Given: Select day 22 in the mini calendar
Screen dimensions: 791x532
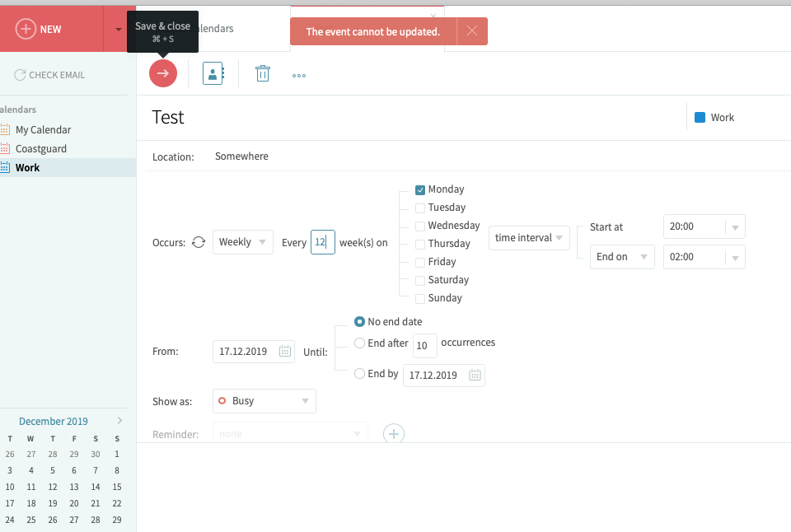Looking at the screenshot, I should (117, 503).
